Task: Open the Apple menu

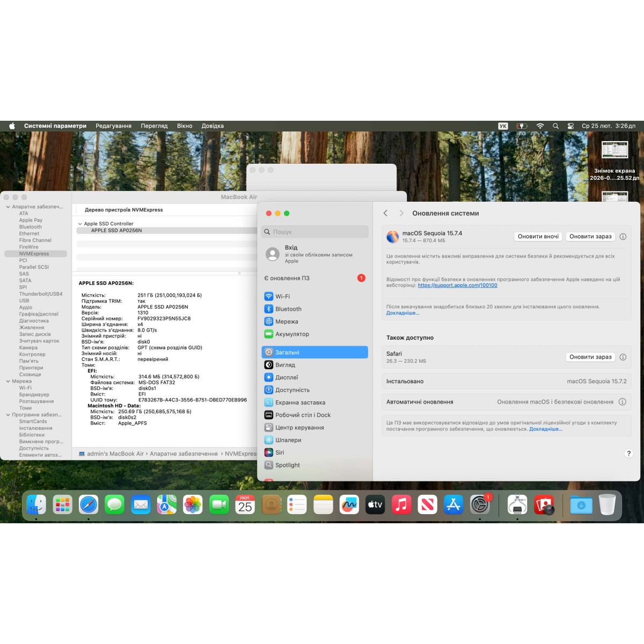Action: point(12,126)
